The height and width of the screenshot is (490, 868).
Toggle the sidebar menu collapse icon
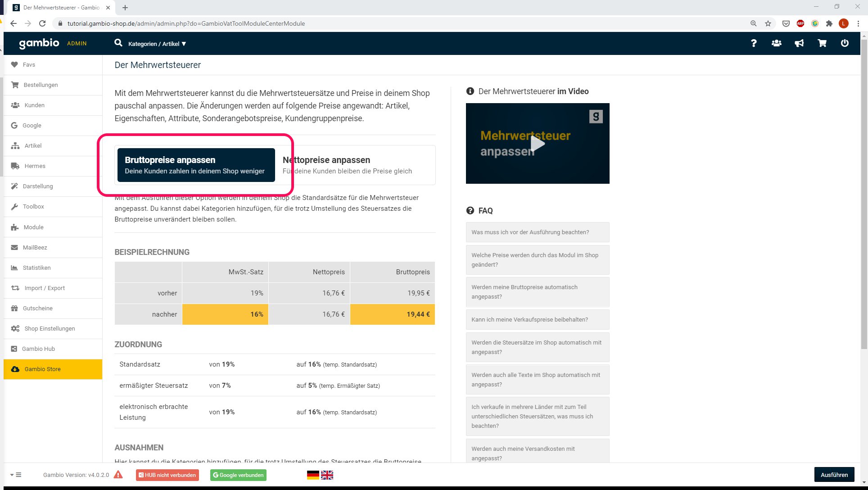click(16, 475)
